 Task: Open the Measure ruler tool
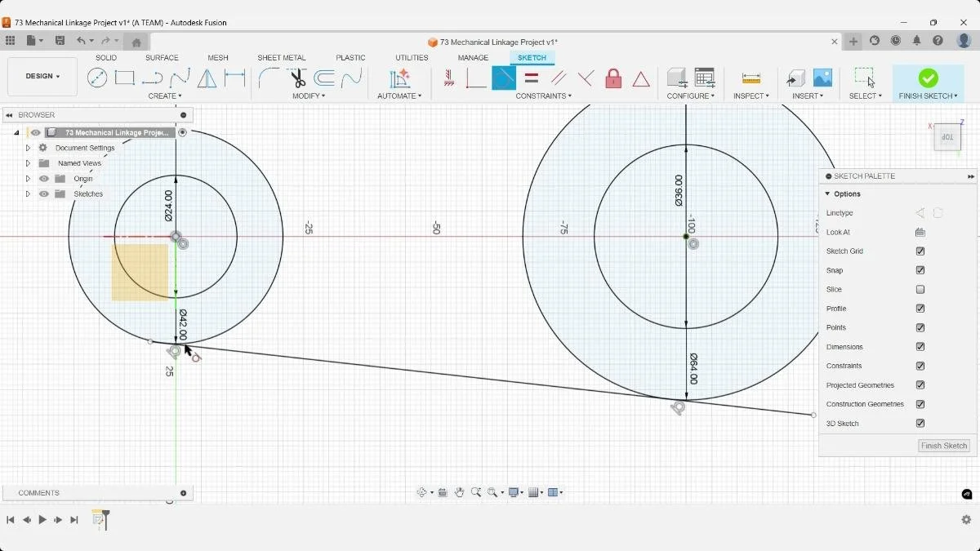[751, 78]
